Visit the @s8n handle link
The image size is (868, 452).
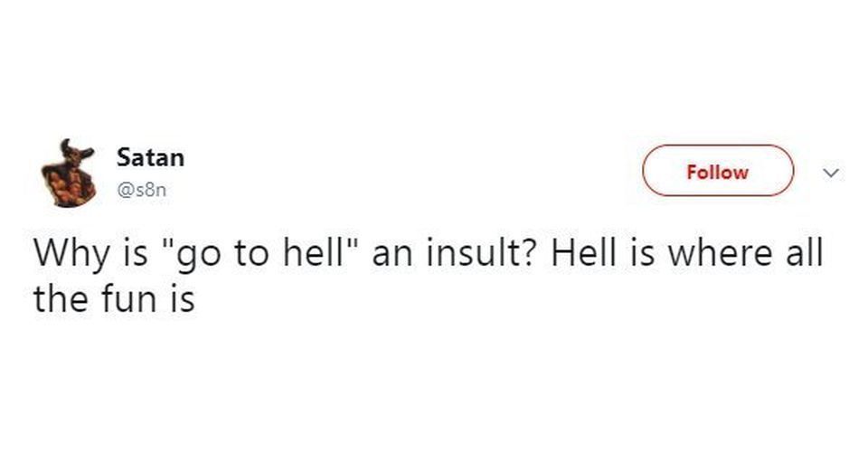click(x=142, y=191)
